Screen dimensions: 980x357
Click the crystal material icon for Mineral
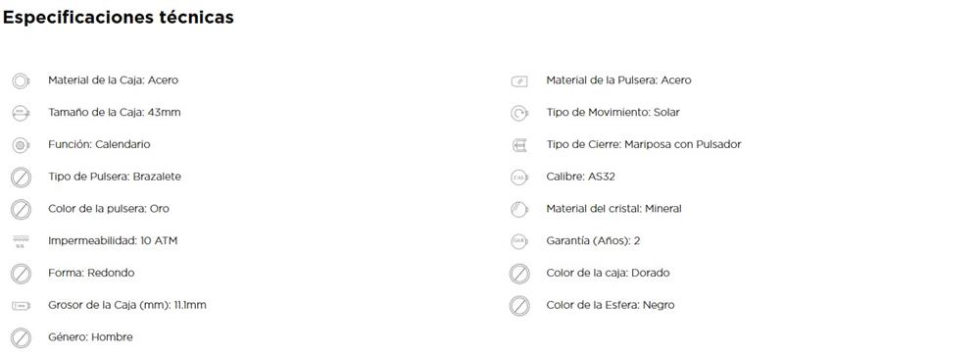coord(519,210)
